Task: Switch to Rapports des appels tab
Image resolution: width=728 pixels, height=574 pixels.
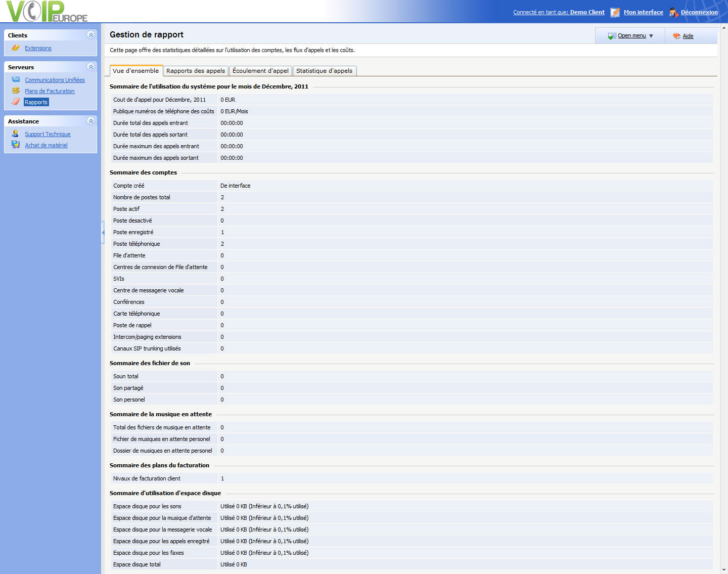Action: 196,71
